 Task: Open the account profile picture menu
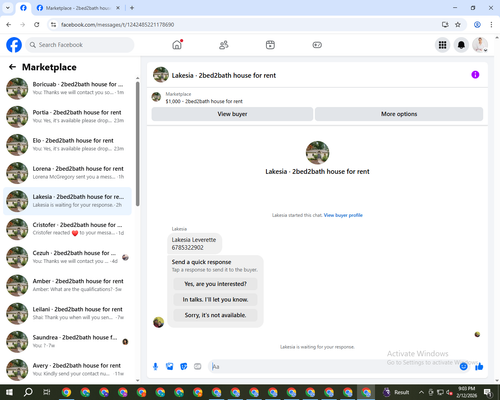click(480, 45)
